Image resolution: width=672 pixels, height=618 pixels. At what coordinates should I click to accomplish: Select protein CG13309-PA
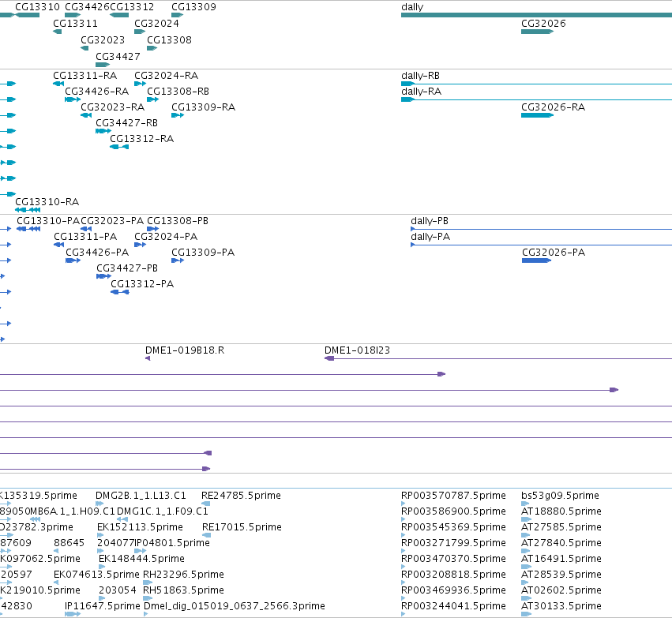pos(203,253)
